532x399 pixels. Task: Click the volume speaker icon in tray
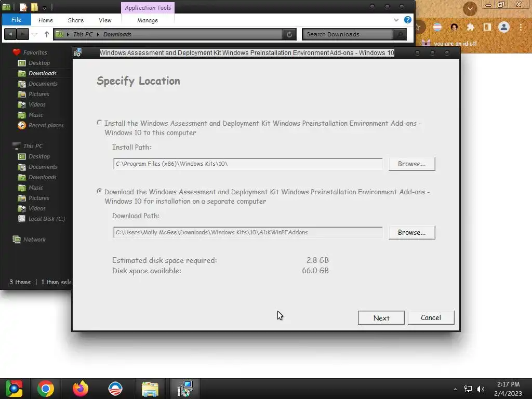coord(481,389)
